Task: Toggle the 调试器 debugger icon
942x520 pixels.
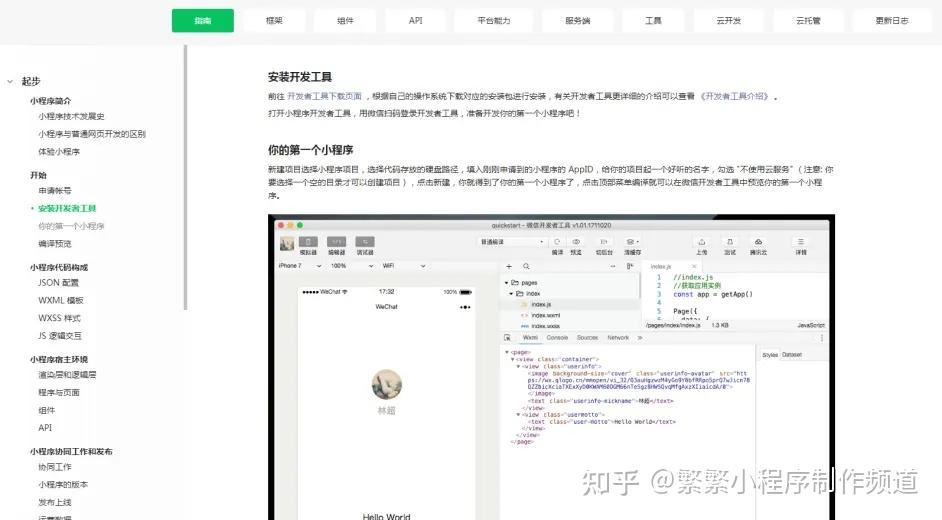Action: coord(365,242)
